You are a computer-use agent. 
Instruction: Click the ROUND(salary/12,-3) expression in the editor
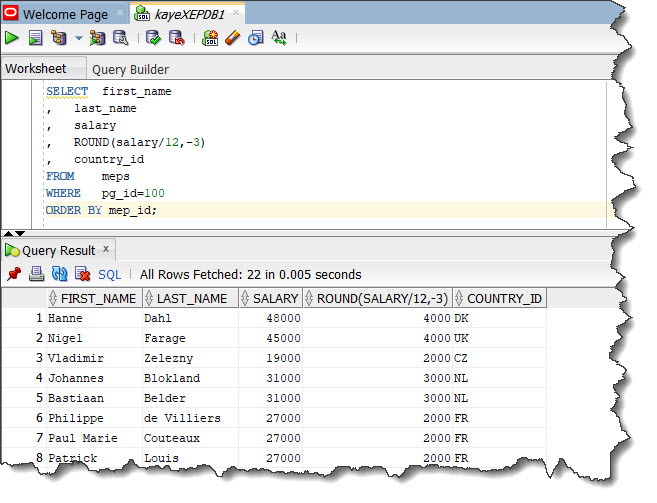click(140, 143)
